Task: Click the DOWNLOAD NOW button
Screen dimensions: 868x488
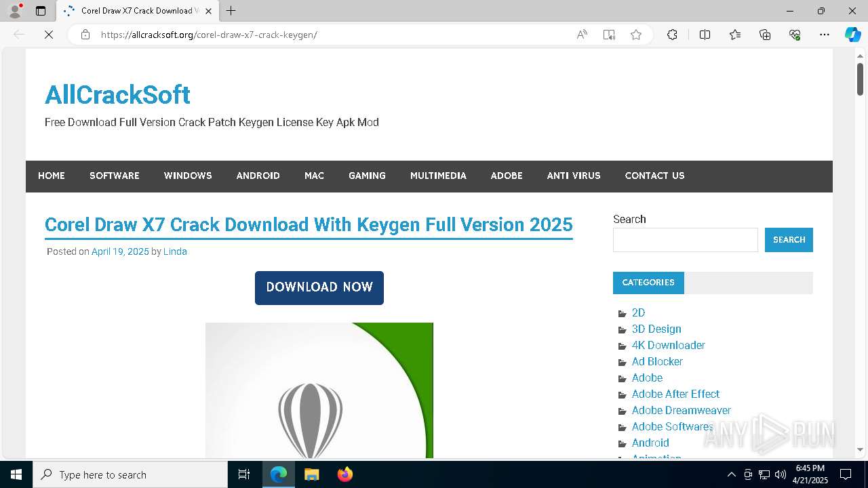Action: click(x=319, y=287)
